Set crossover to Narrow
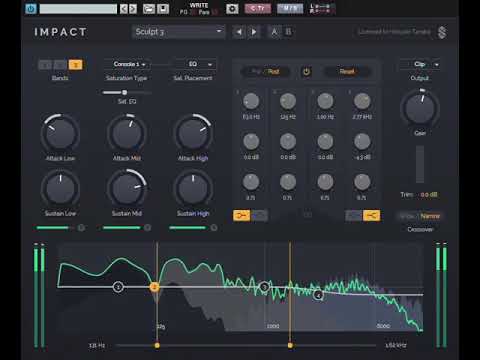The width and height of the screenshot is (480, 360). point(430,216)
